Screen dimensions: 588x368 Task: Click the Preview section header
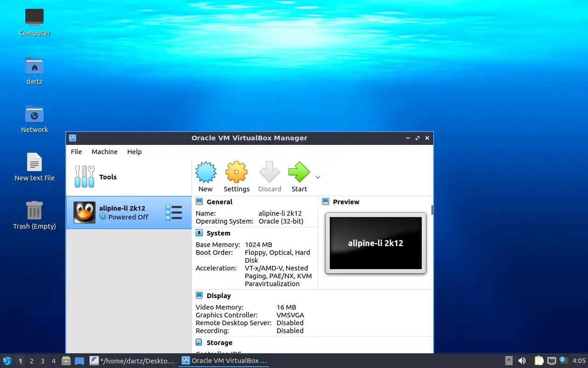click(346, 202)
